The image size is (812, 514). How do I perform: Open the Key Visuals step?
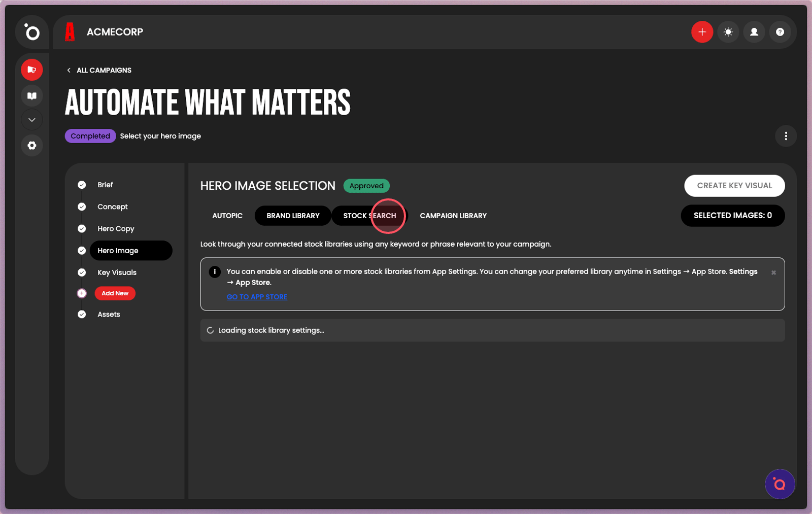pyautogui.click(x=117, y=272)
